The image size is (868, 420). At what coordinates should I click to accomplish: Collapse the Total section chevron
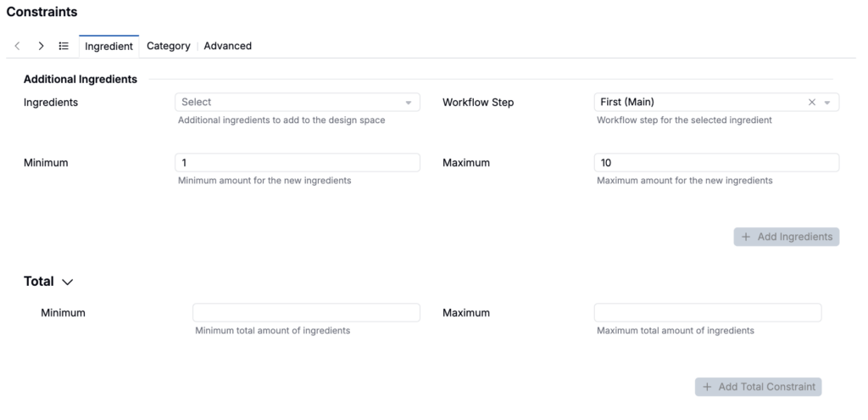pyautogui.click(x=68, y=282)
